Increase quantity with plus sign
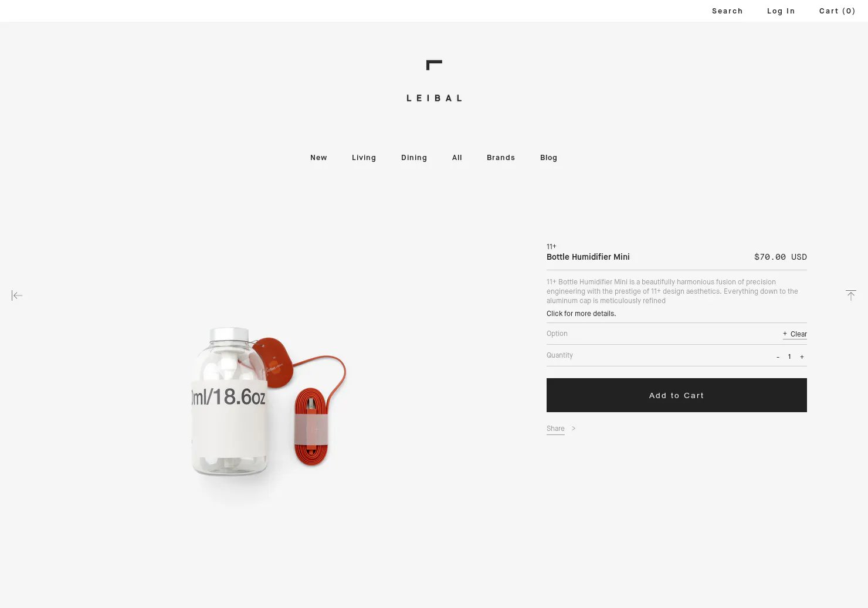Image resolution: width=868 pixels, height=608 pixels. coord(802,357)
